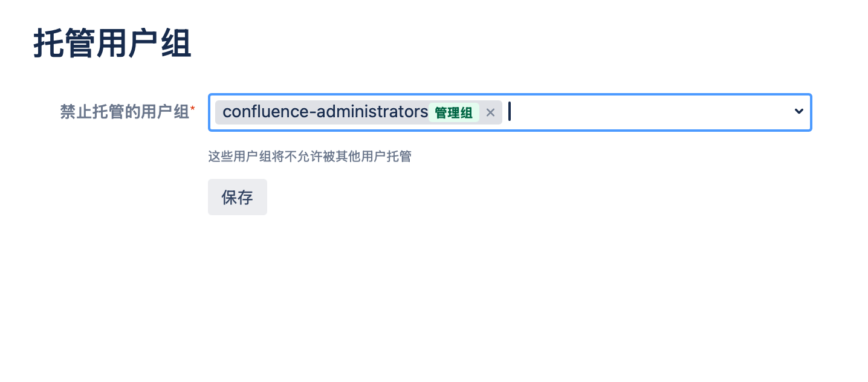Viewport: 868px width, 382px height.
Task: Click the green 管理组 badge
Action: [x=453, y=112]
